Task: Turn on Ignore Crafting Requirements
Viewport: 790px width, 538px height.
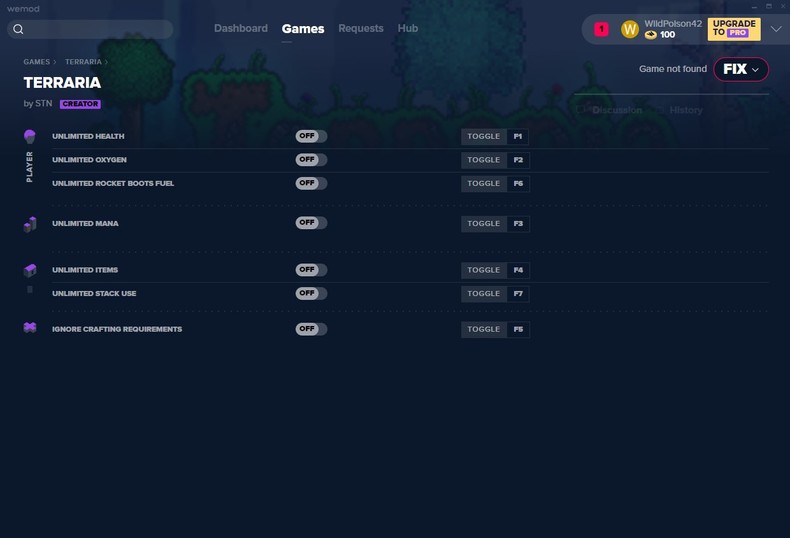Action: point(311,329)
